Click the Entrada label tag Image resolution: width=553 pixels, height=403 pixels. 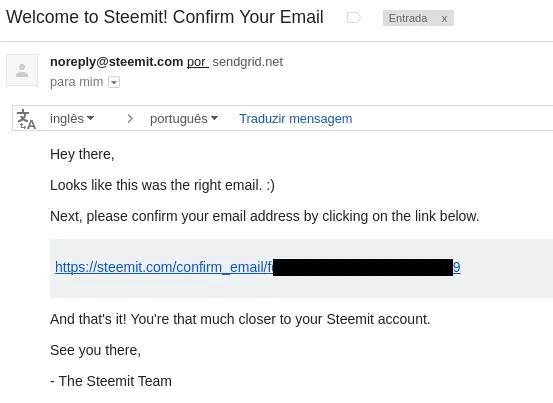tap(408, 18)
